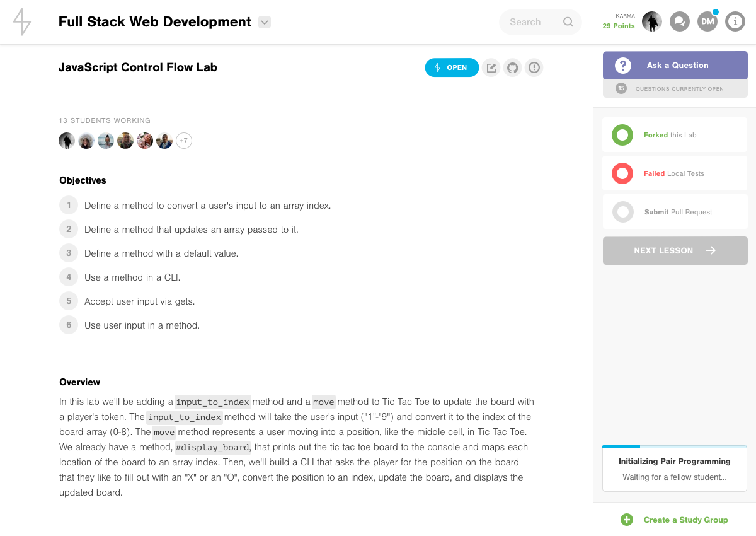Open the GitHub repository icon
The height and width of the screenshot is (536, 756).
[x=513, y=67]
